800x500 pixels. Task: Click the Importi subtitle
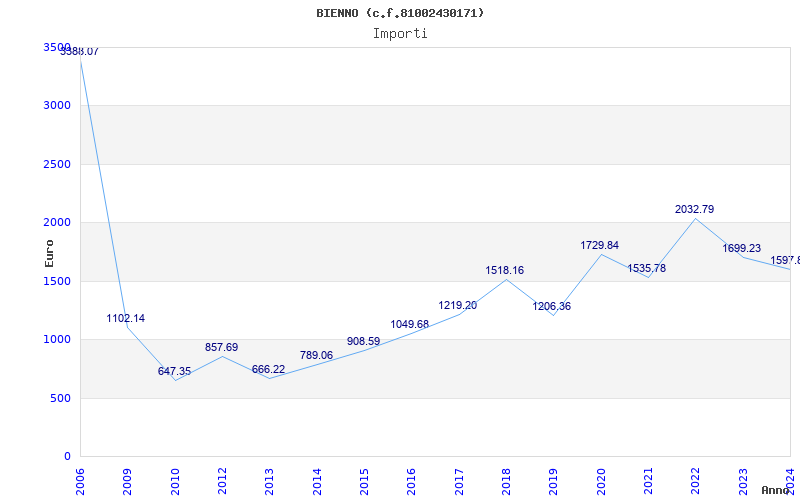coord(400,34)
